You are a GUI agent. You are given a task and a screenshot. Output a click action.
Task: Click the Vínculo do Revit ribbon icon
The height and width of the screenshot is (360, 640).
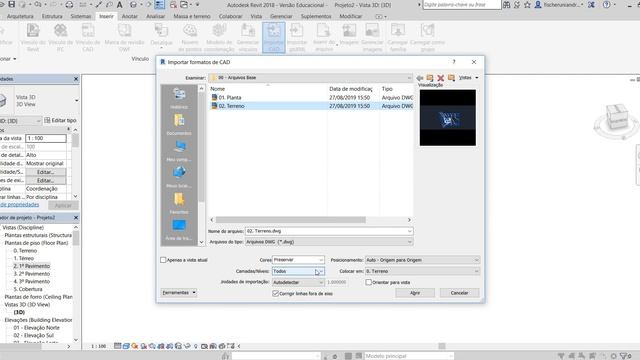pyautogui.click(x=33, y=37)
